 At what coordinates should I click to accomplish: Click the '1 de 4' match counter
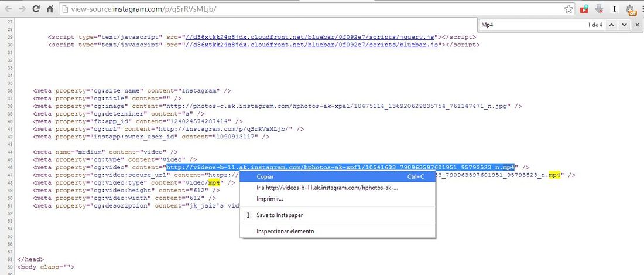coord(594,25)
